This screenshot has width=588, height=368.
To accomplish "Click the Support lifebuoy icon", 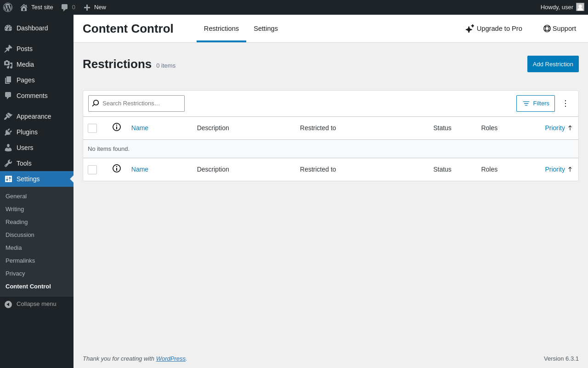I will [547, 29].
